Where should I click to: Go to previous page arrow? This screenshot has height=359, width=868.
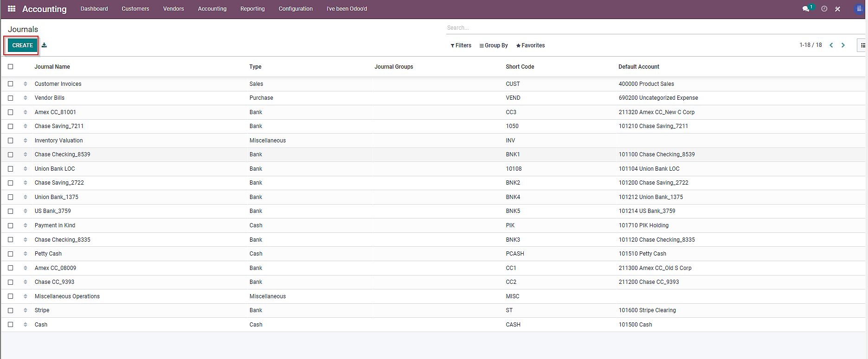[831, 45]
